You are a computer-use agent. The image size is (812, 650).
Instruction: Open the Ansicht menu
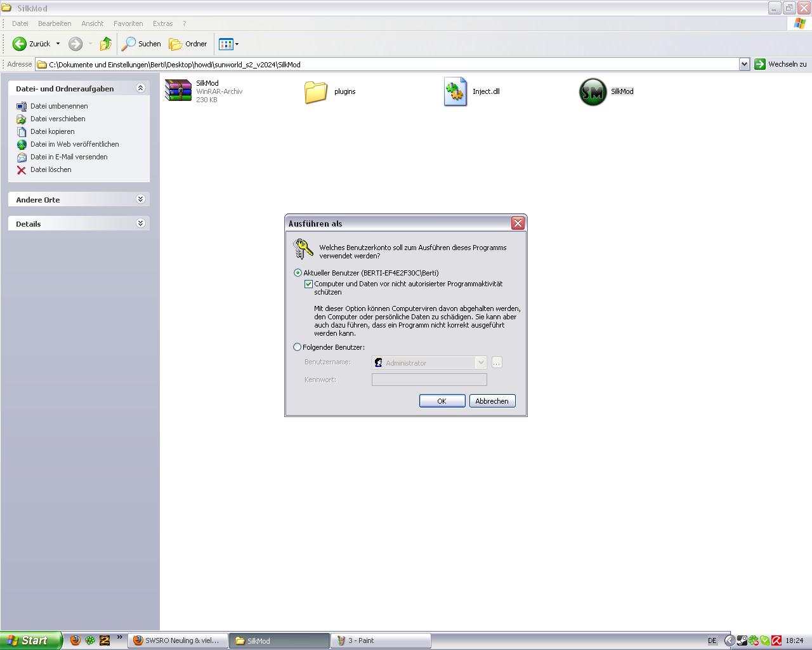[92, 23]
